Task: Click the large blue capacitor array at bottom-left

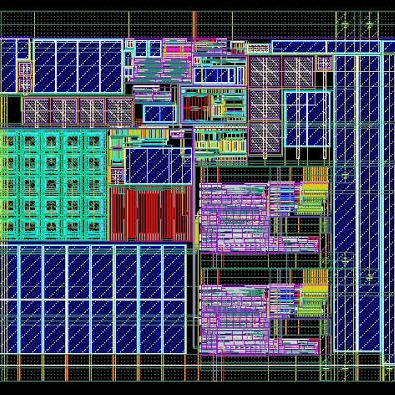Action: point(93,299)
